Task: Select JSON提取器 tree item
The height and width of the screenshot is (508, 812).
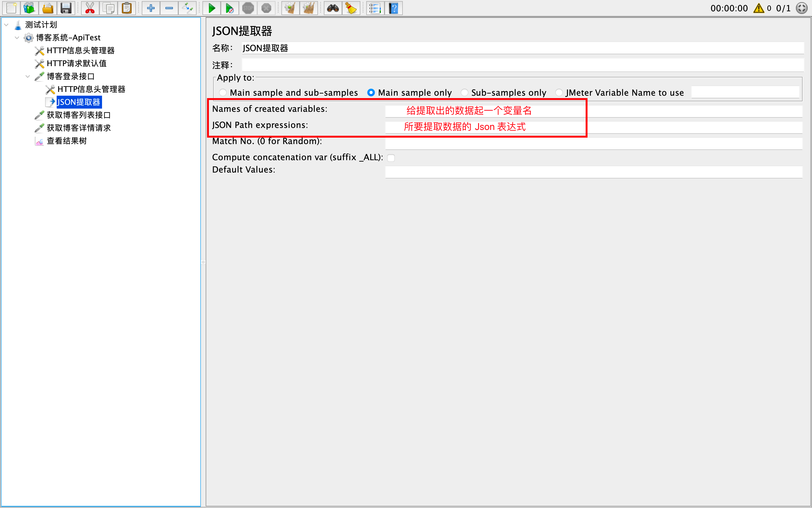Action: 79,102
